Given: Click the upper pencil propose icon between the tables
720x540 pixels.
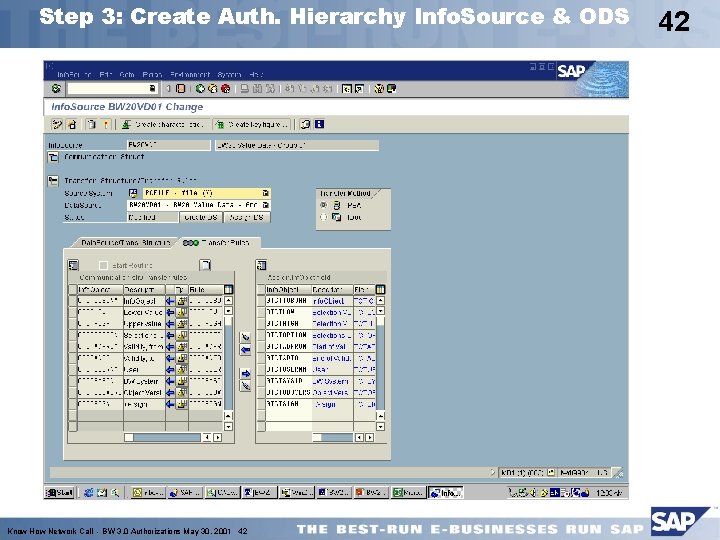Looking at the screenshot, I should (x=246, y=338).
